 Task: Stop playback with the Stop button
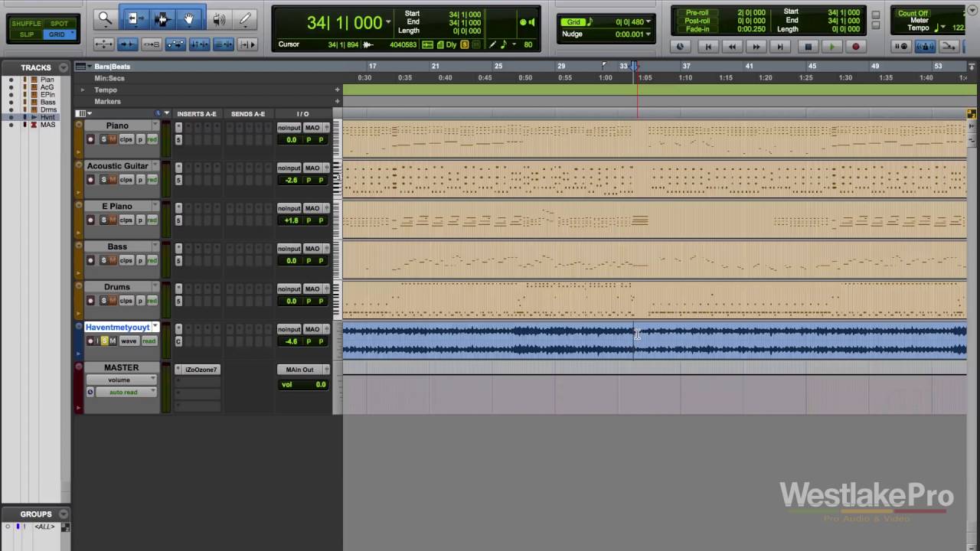(808, 47)
